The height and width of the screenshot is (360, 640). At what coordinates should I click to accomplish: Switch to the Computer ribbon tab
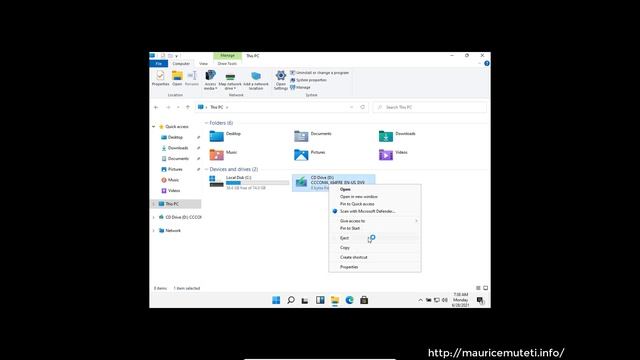tap(181, 64)
